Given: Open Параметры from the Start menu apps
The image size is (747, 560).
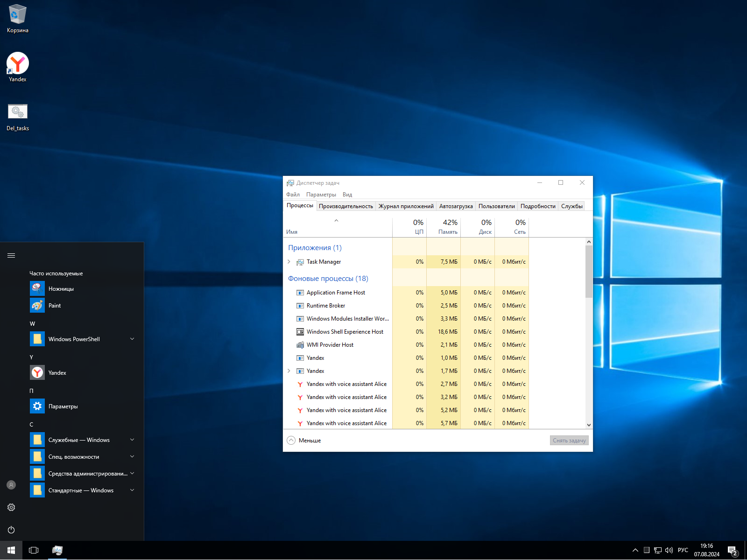Looking at the screenshot, I should tap(84, 406).
